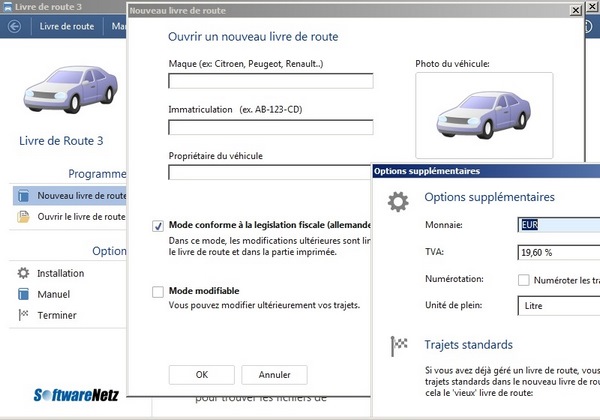Screen dimensions: 600x420
Task: Open the Unité de plein Litre dropdown
Action: click(x=559, y=306)
